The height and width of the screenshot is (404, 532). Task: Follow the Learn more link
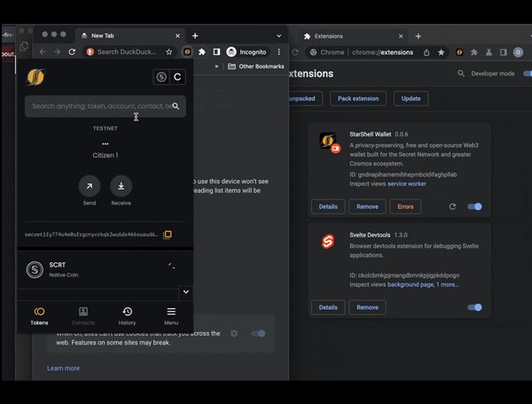point(63,368)
